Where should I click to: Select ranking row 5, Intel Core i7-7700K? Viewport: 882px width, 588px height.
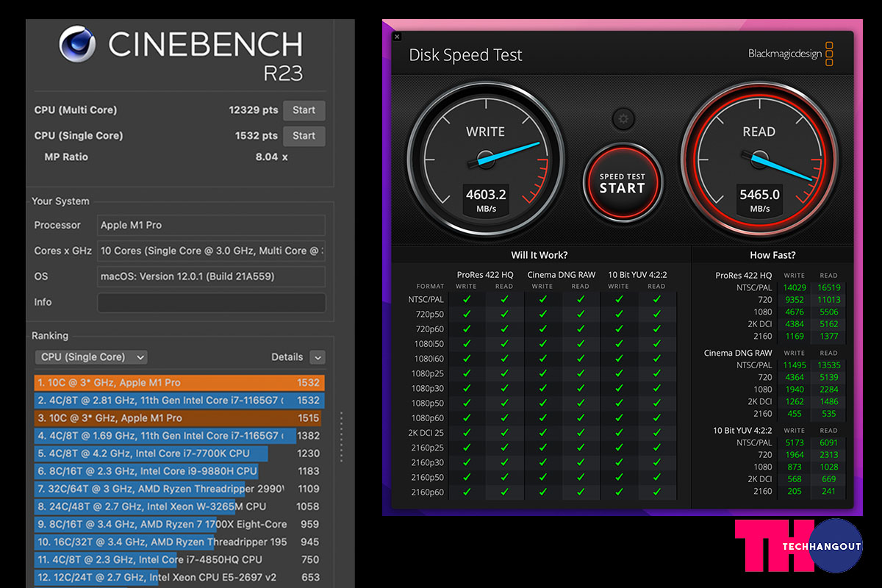point(179,453)
